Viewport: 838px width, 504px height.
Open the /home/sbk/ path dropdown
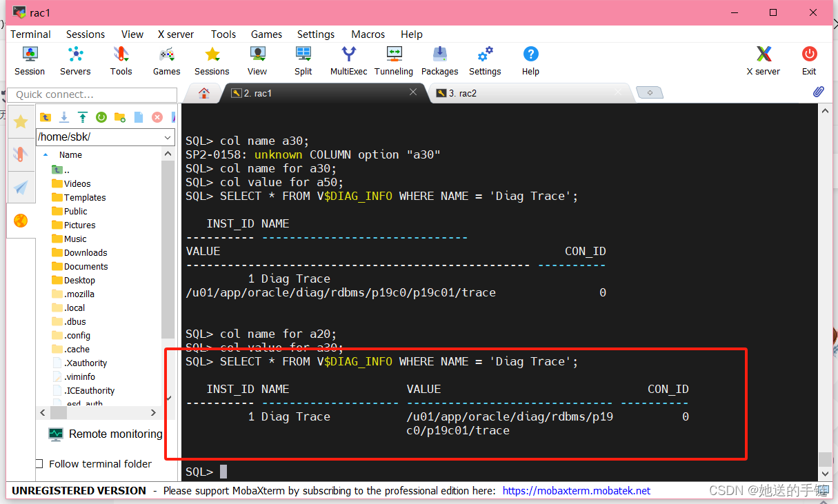166,137
